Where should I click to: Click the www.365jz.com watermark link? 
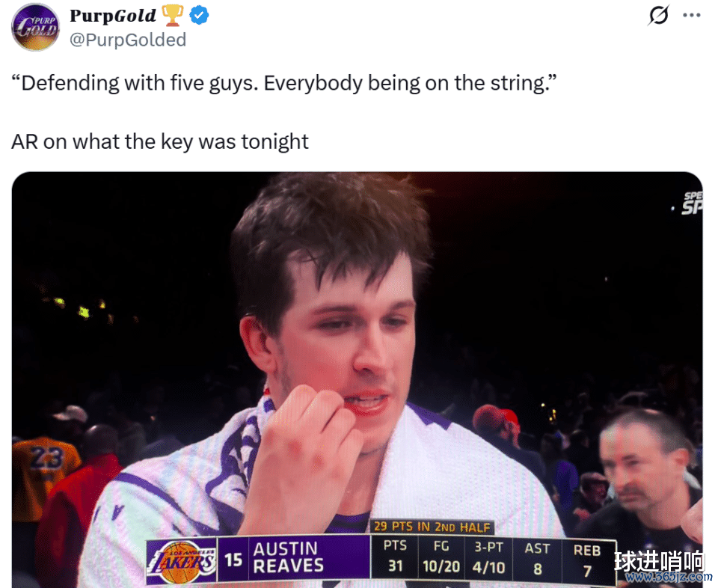click(669, 577)
